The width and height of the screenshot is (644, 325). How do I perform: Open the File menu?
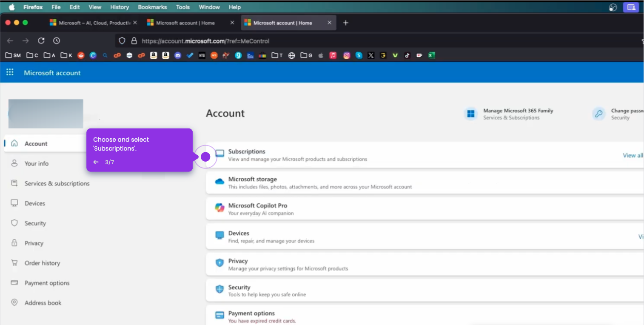(56, 7)
